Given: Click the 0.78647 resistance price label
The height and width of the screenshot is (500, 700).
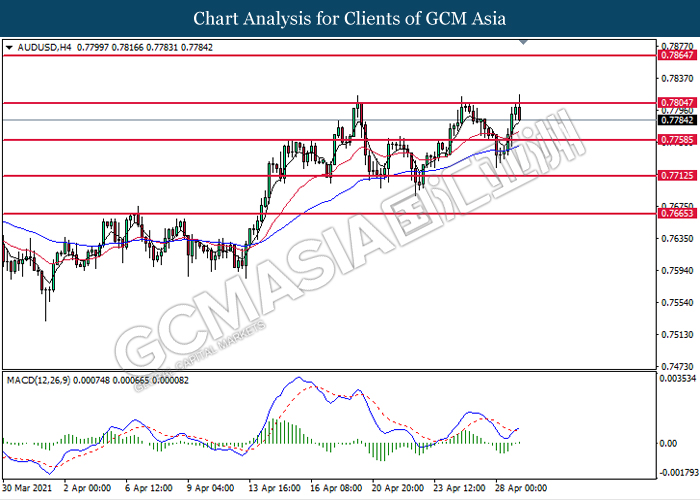Looking at the screenshot, I should [677, 55].
